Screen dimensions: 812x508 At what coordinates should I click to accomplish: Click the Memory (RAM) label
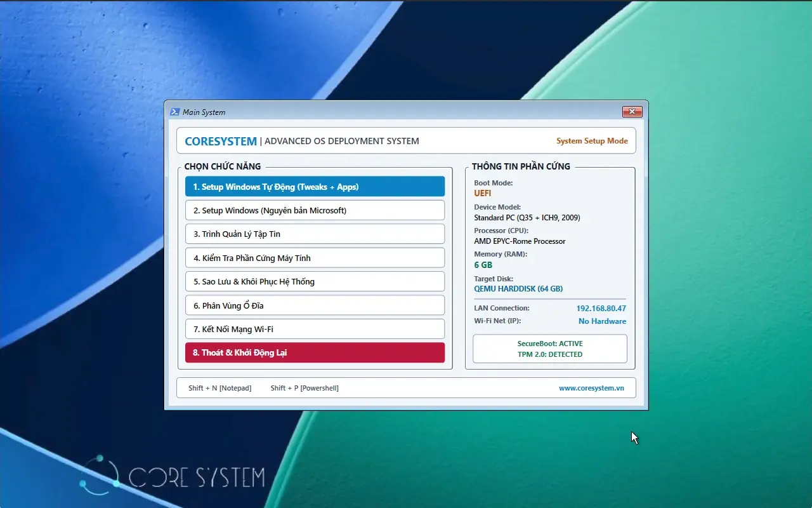point(501,254)
